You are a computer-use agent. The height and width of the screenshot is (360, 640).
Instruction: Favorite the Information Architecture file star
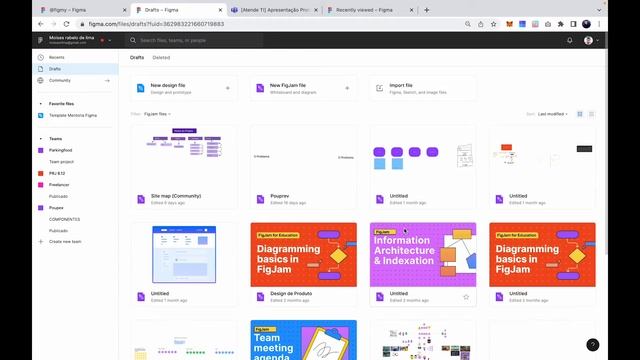(466, 297)
